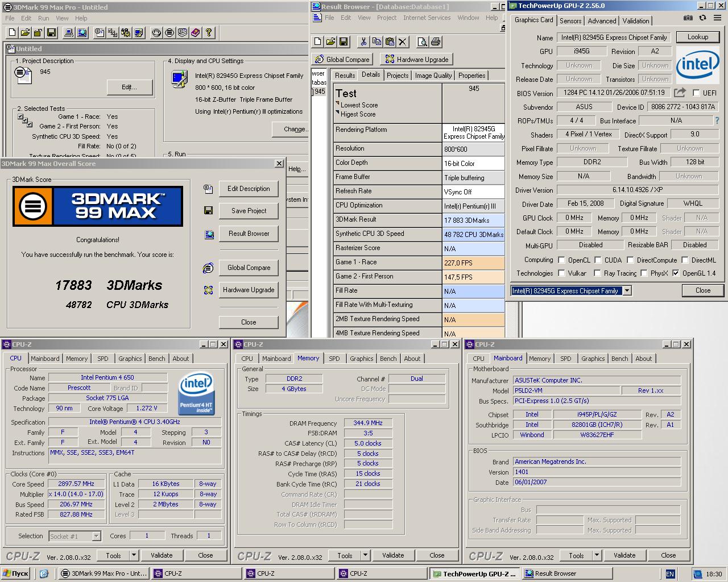
Task: Click Validate button in left CPU-Z window
Action: [x=162, y=555]
